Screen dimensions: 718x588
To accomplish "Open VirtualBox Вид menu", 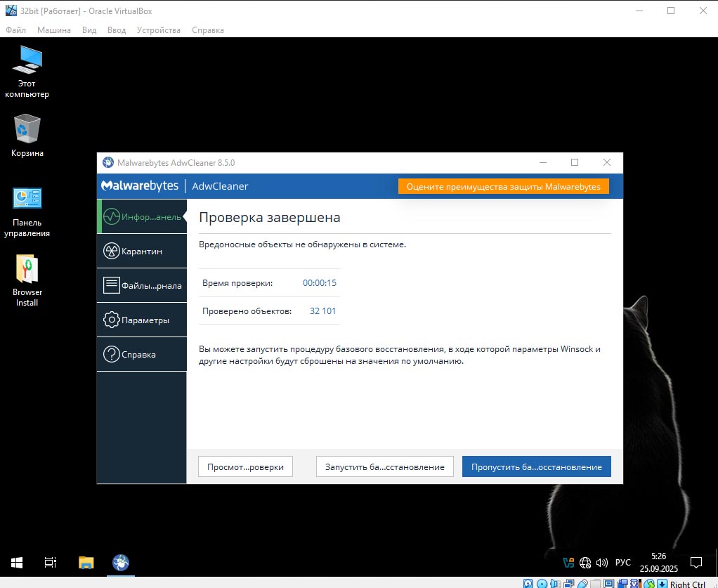I will [x=89, y=30].
